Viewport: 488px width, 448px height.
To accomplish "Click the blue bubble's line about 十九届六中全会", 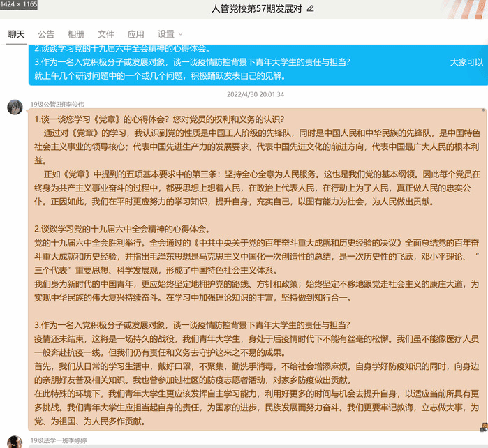I will [121, 49].
